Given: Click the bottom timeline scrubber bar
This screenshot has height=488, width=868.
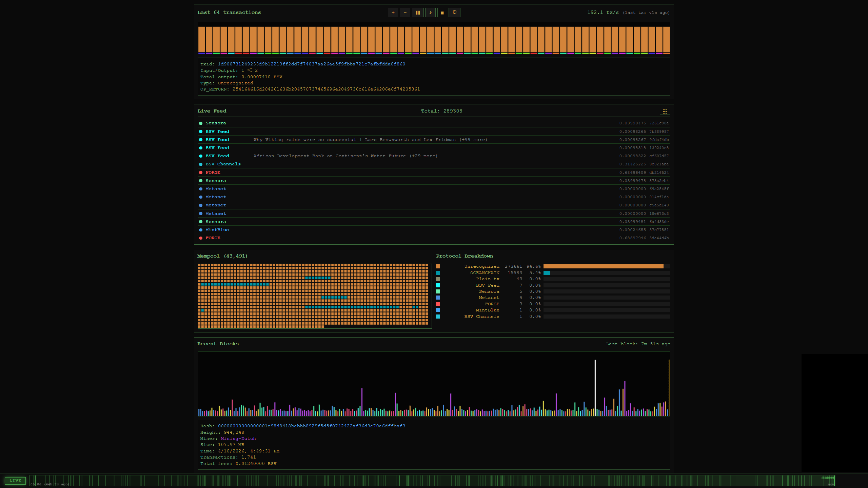Looking at the screenshot, I should click(432, 481).
